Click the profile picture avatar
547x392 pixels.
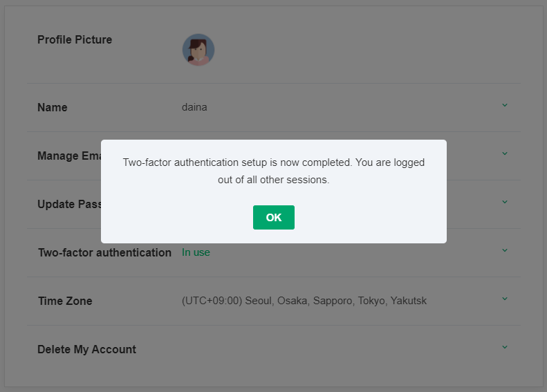point(198,50)
